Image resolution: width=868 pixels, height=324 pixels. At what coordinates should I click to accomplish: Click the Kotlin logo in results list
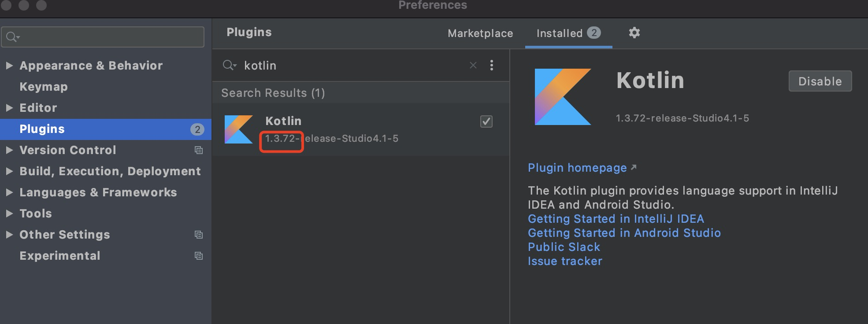click(x=239, y=129)
